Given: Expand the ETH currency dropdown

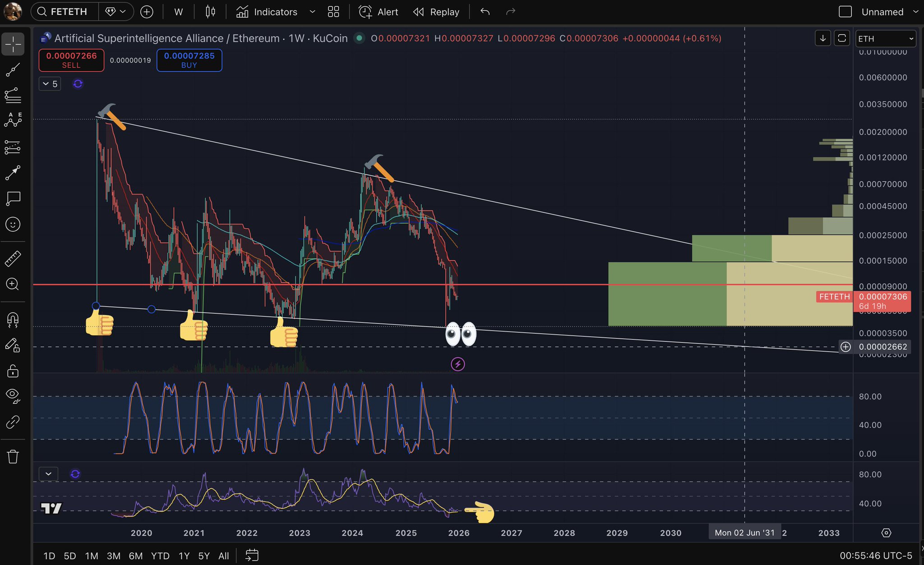Looking at the screenshot, I should pyautogui.click(x=886, y=39).
